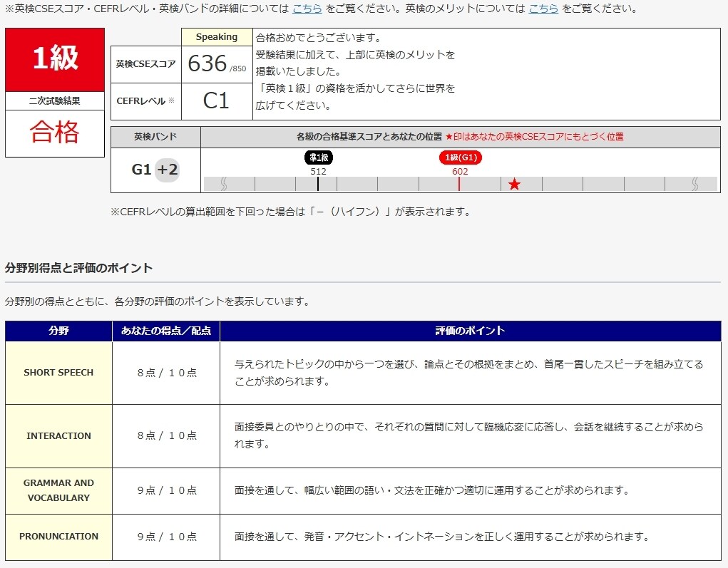
Task: Click the red 1級 grade box
Action: 55,60
